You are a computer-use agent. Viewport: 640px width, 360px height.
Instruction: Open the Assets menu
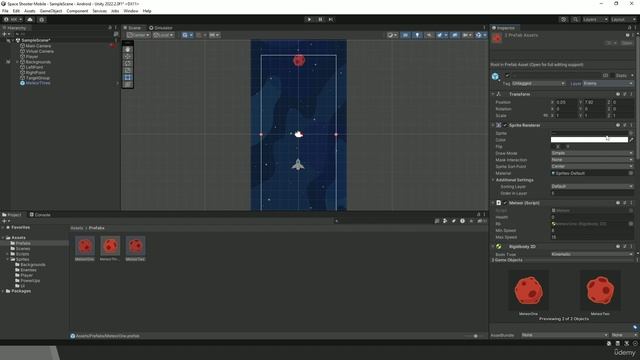(29, 11)
